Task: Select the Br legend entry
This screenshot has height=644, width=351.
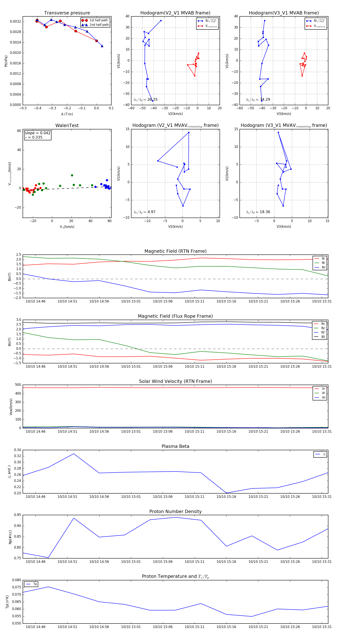Action: [x=320, y=259]
